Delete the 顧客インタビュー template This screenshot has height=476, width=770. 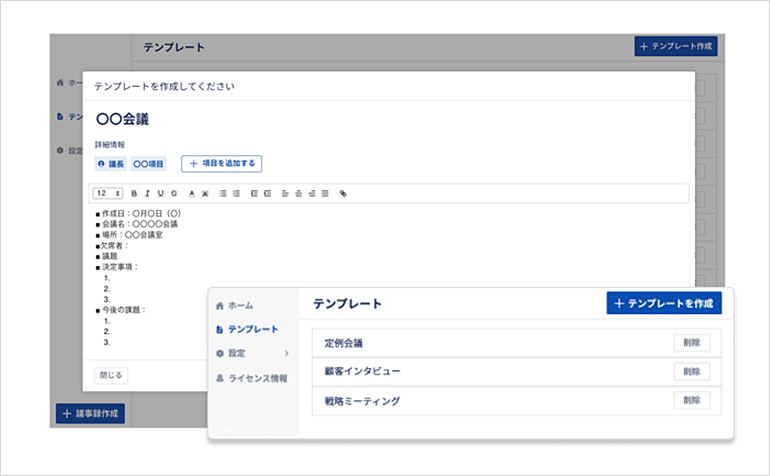pyautogui.click(x=691, y=371)
